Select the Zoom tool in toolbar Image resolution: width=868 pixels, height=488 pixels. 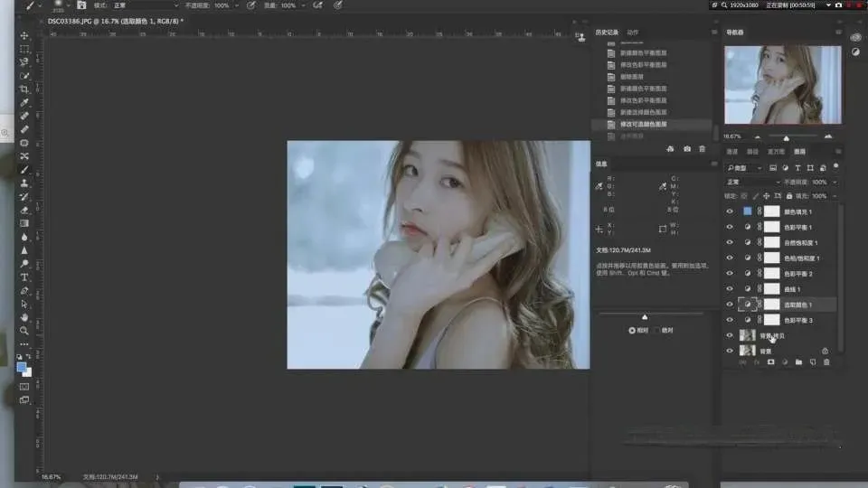click(x=24, y=331)
